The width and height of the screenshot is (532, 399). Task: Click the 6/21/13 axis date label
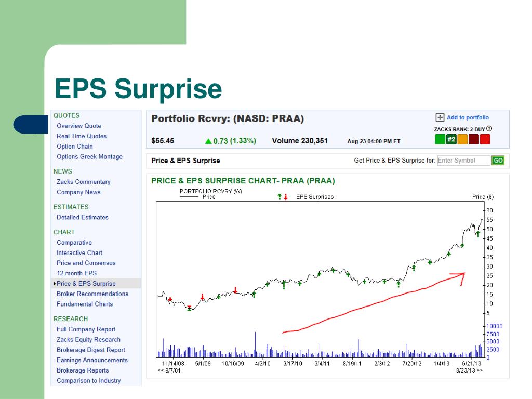(x=472, y=363)
